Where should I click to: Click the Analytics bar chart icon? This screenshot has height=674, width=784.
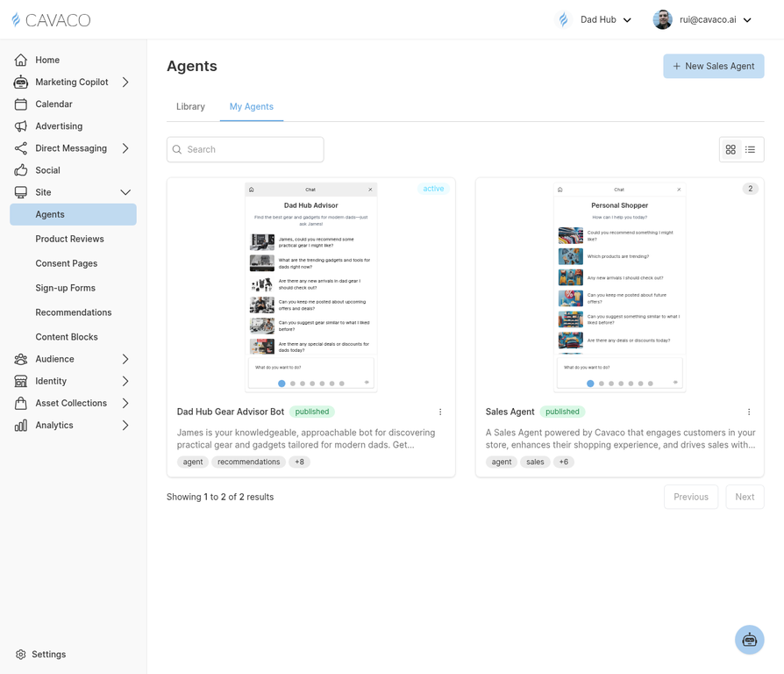coord(20,426)
